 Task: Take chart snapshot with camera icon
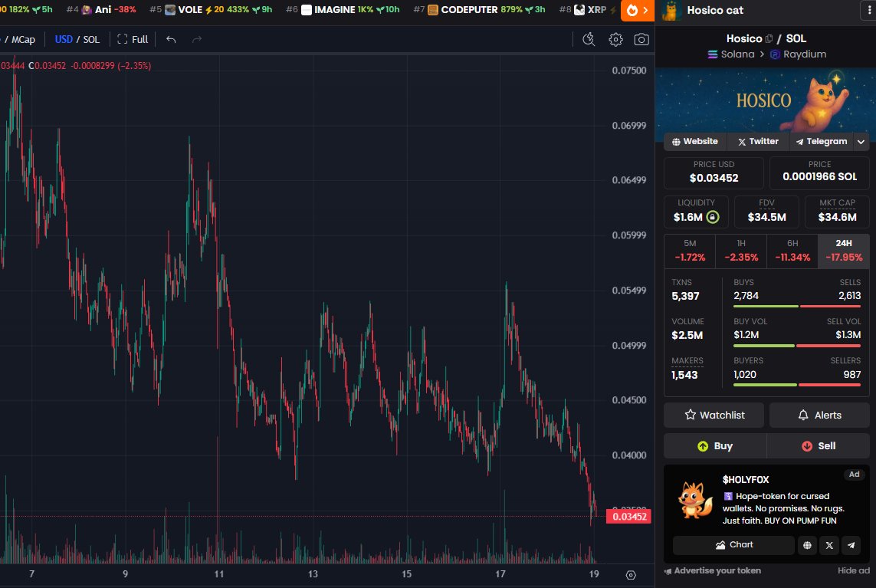tap(641, 39)
